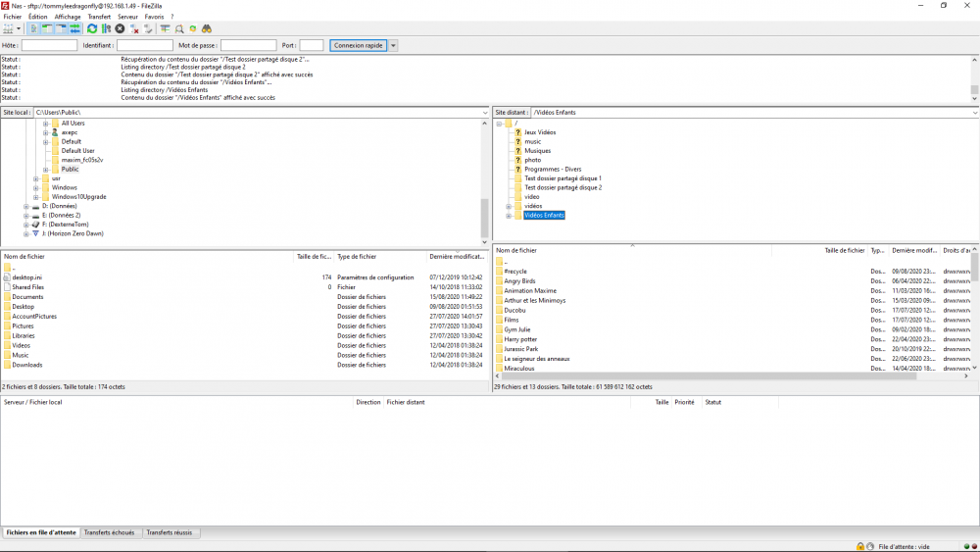The width and height of the screenshot is (980, 552).
Task: Toggle the message log display
Action: (x=34, y=29)
